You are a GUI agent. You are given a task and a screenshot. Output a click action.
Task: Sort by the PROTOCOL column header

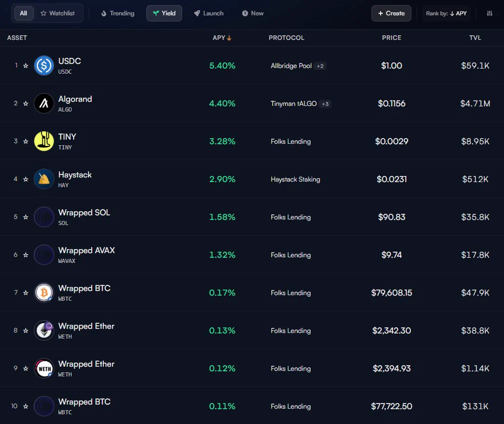pyautogui.click(x=287, y=38)
